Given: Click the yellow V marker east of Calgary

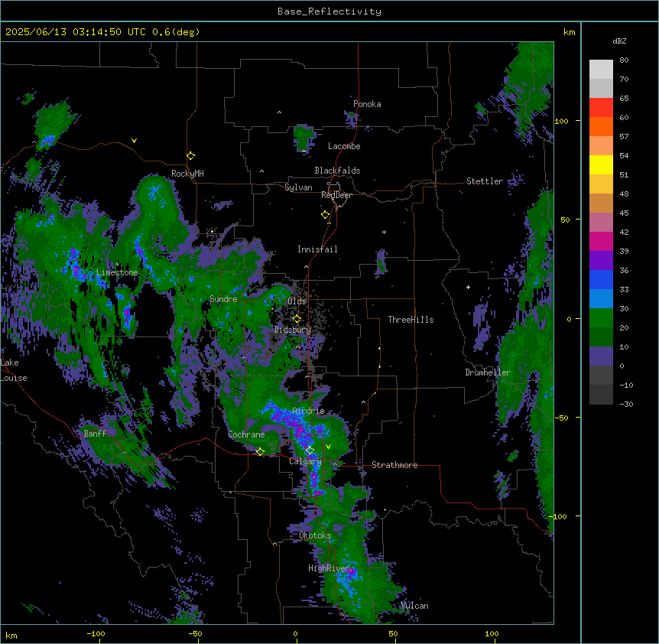Looking at the screenshot, I should tap(328, 447).
